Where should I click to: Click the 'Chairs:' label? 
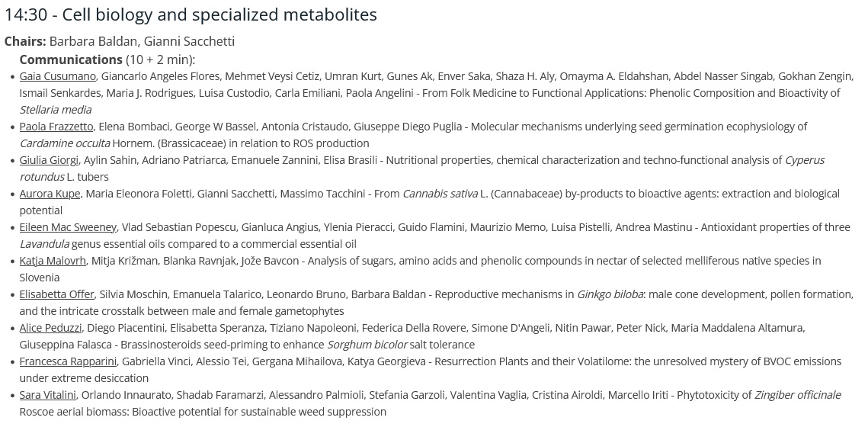pyautogui.click(x=25, y=41)
